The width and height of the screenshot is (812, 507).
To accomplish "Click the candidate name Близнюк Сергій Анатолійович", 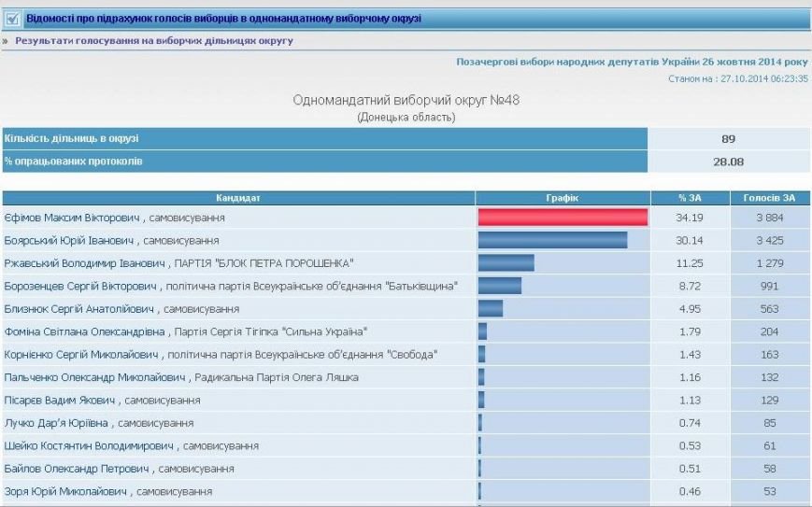I will coord(79,309).
